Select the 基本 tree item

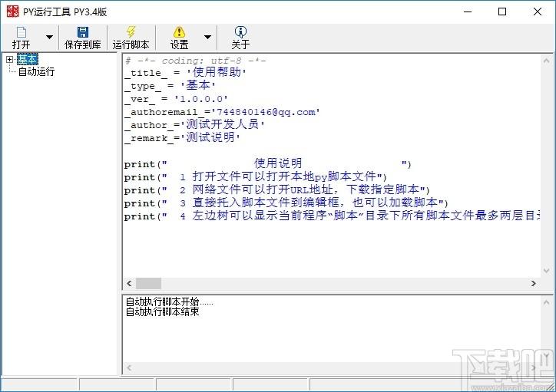coord(28,59)
